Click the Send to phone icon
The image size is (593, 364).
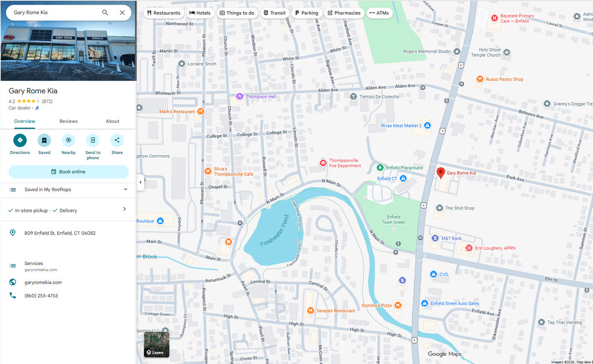click(x=93, y=140)
